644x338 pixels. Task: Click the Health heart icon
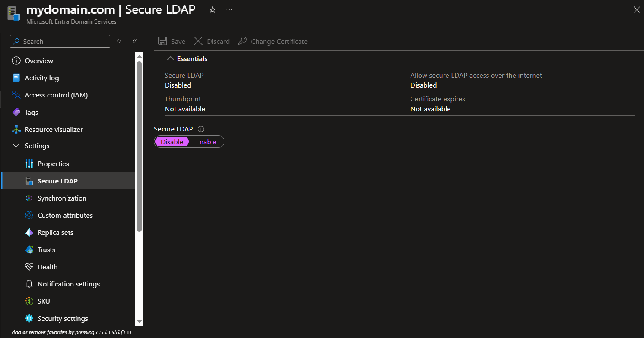(x=29, y=267)
